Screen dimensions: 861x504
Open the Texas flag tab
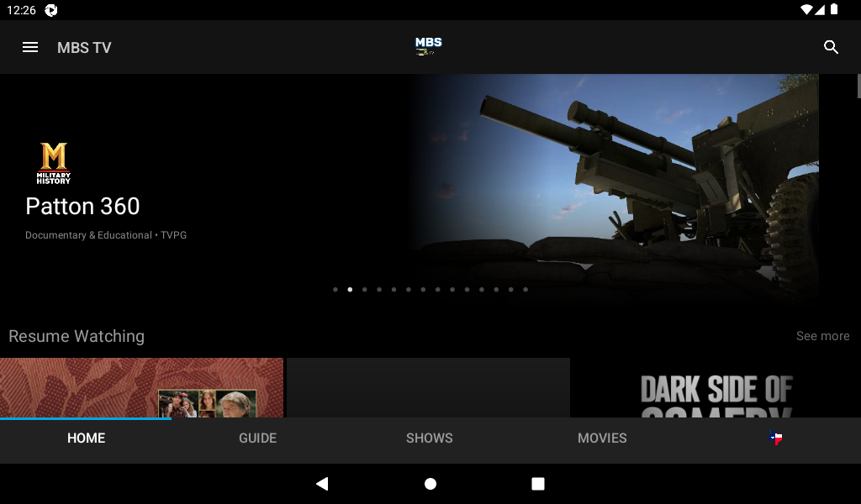click(775, 438)
